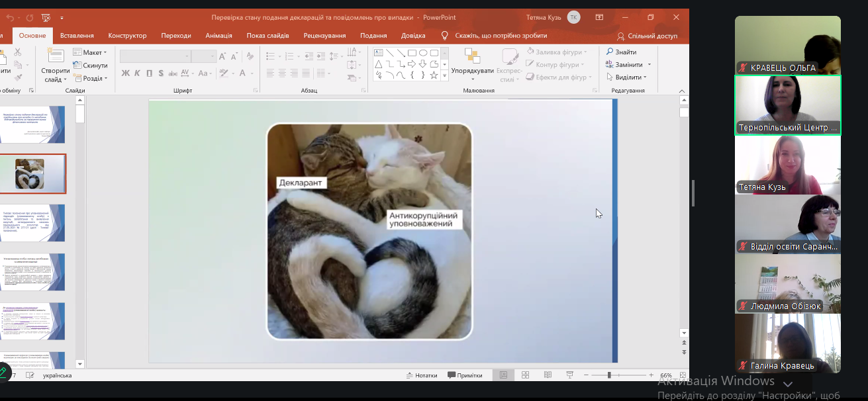This screenshot has width=868, height=401.
Task: Select the rectangle shape in shapes gallery
Action: [411, 53]
